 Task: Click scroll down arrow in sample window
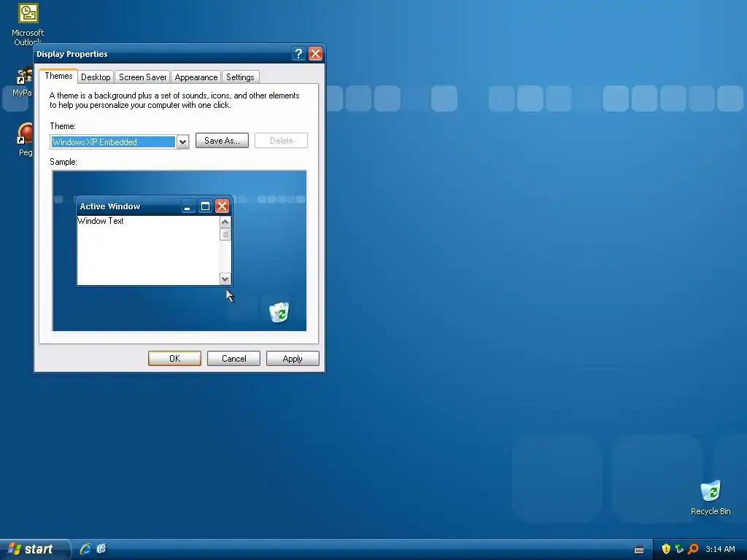coord(225,279)
